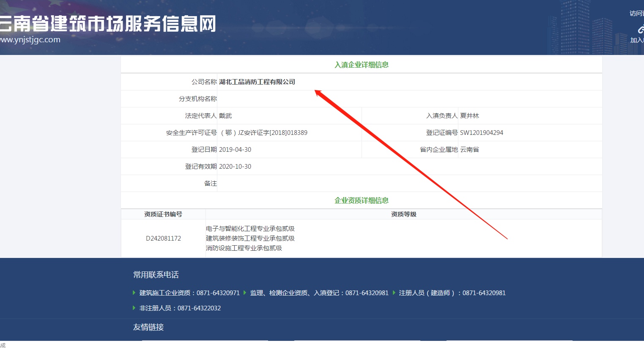Viewport: 644px width, 348px height.
Task: Select the registration number SW1201904294
Action: [x=482, y=133]
